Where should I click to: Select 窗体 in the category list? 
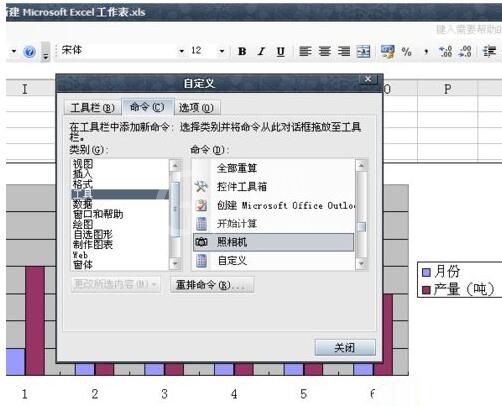(x=83, y=265)
